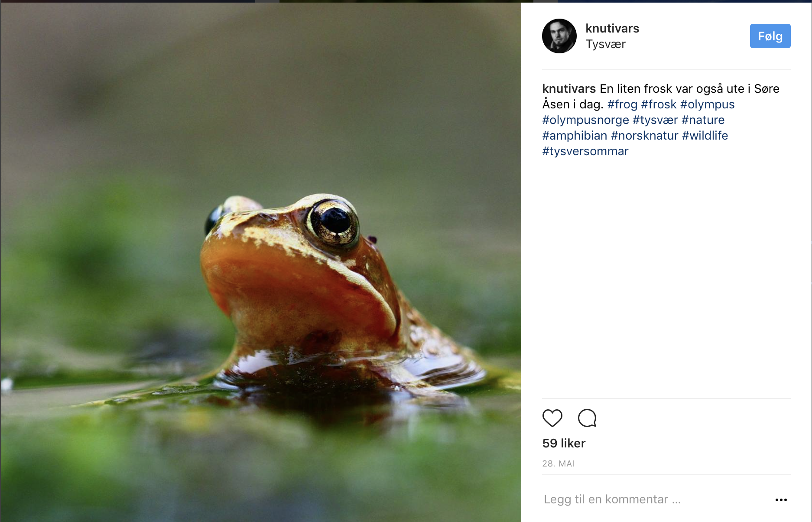The width and height of the screenshot is (812, 522).
Task: Open the #tysvær hashtag
Action: pyautogui.click(x=655, y=120)
